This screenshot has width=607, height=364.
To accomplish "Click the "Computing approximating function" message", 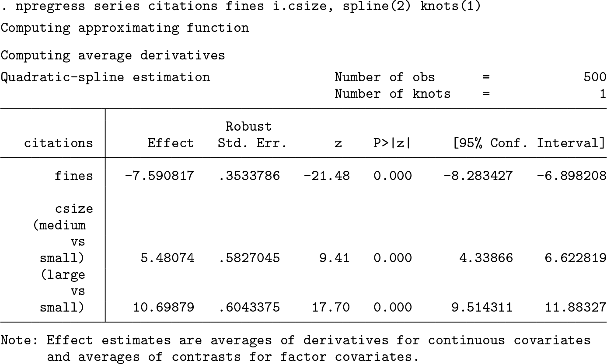I will tap(125, 28).
